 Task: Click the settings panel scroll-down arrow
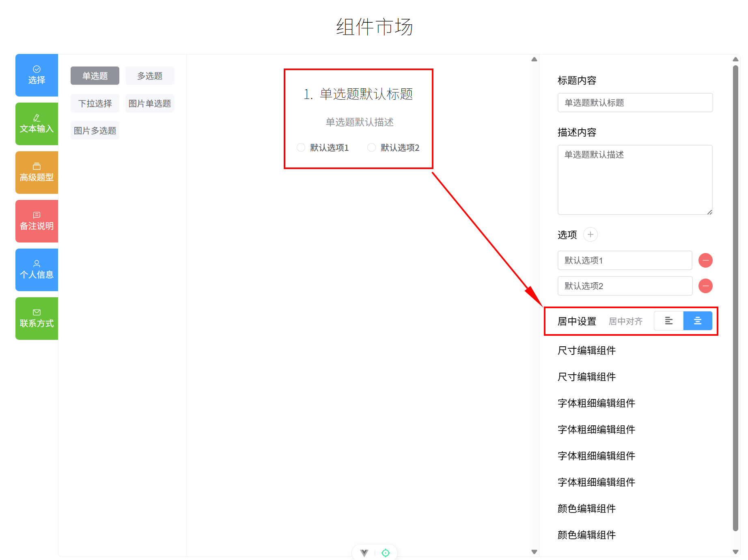(735, 551)
